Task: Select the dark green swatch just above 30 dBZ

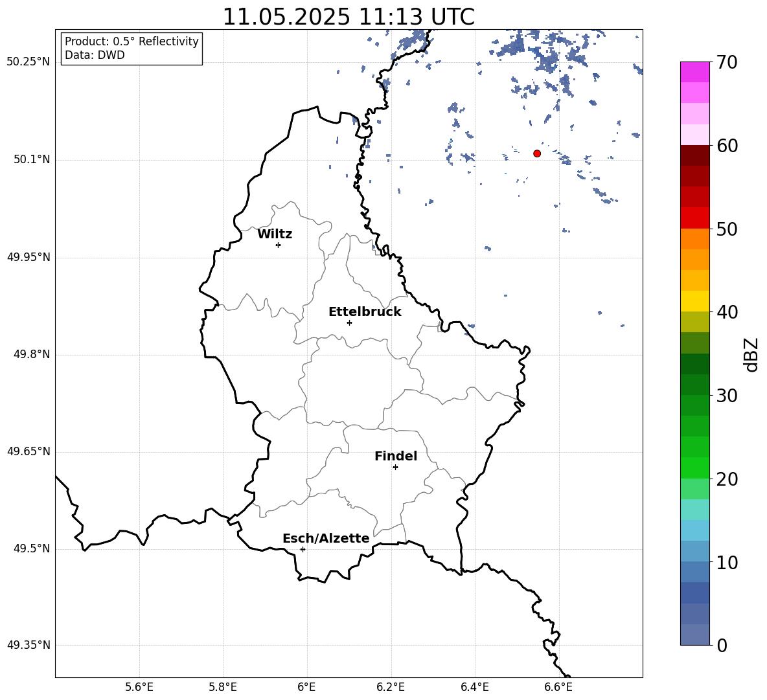Action: (695, 385)
